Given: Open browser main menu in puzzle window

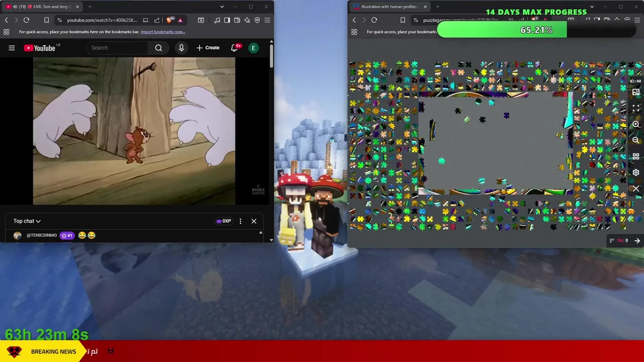Looking at the screenshot, I should coord(637,20).
